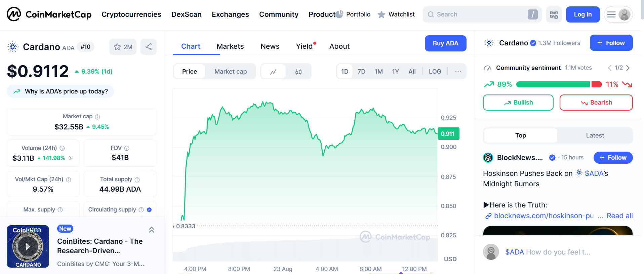644x274 pixels.
Task: Click FDV info icon
Action: click(127, 148)
